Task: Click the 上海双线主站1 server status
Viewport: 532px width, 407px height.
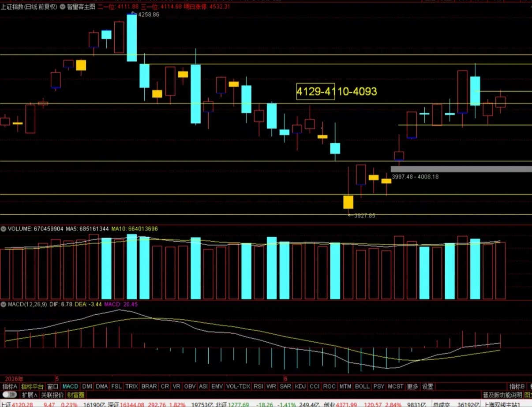Action: tap(503, 404)
